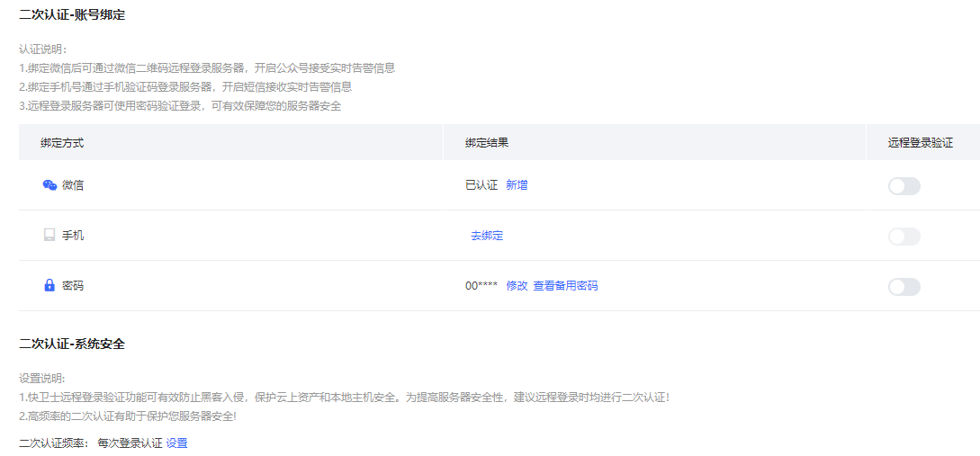Click the 绑定方式 column header
This screenshot has width=980, height=456.
point(62,143)
